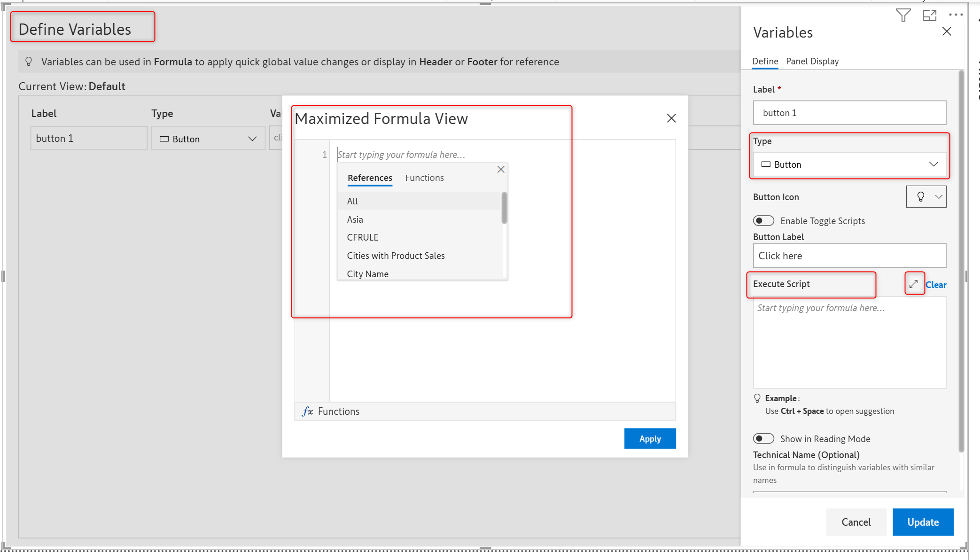Click the focus mode expand icon
The height and width of the screenshot is (560, 980).
pyautogui.click(x=929, y=15)
